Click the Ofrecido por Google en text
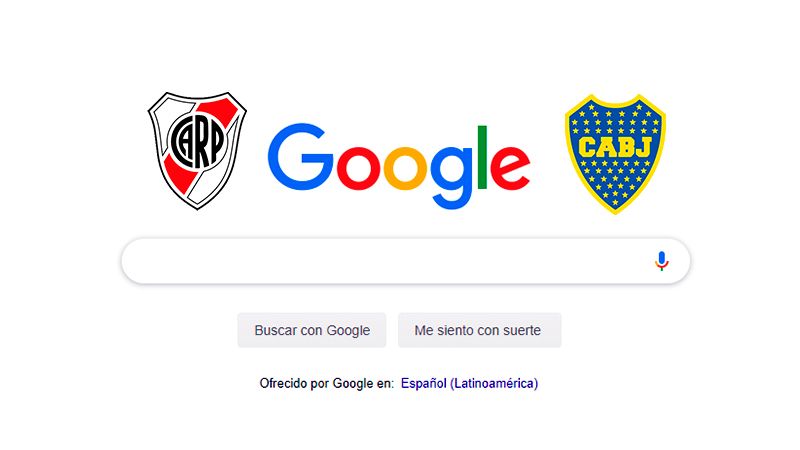800x450 pixels. point(327,383)
